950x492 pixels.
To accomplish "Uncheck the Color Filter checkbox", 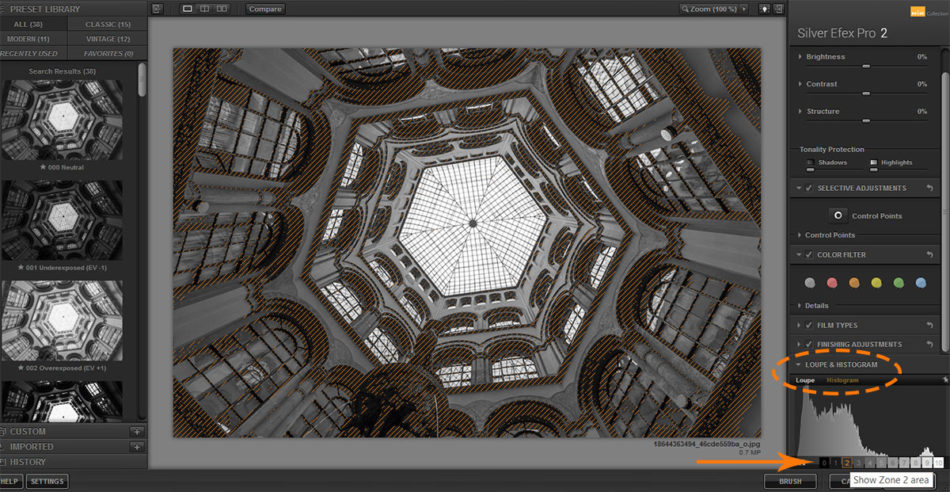I will click(x=808, y=255).
